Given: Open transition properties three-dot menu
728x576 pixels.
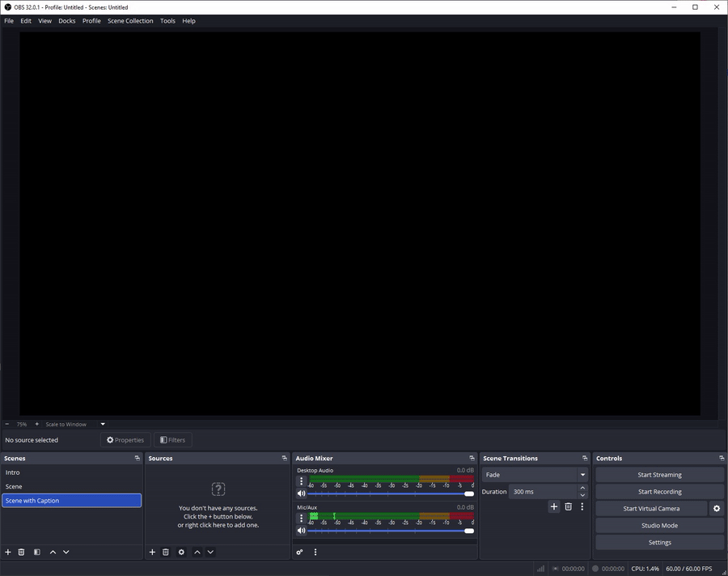Looking at the screenshot, I should (582, 506).
